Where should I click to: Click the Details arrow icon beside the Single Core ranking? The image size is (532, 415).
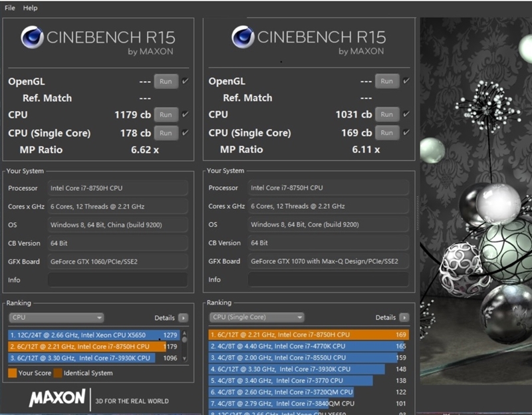pyautogui.click(x=404, y=318)
